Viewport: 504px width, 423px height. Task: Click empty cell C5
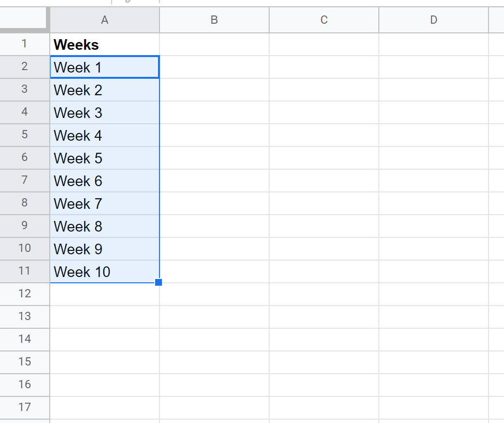[324, 135]
